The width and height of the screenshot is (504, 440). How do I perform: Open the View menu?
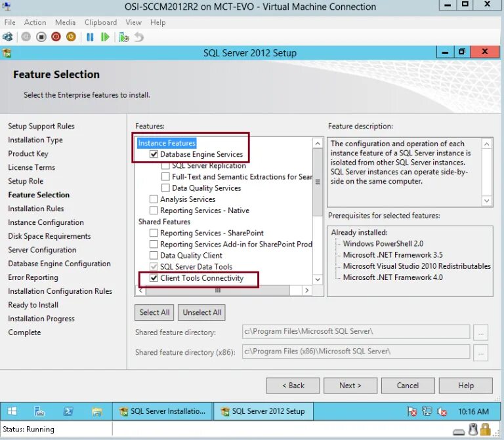tap(133, 22)
